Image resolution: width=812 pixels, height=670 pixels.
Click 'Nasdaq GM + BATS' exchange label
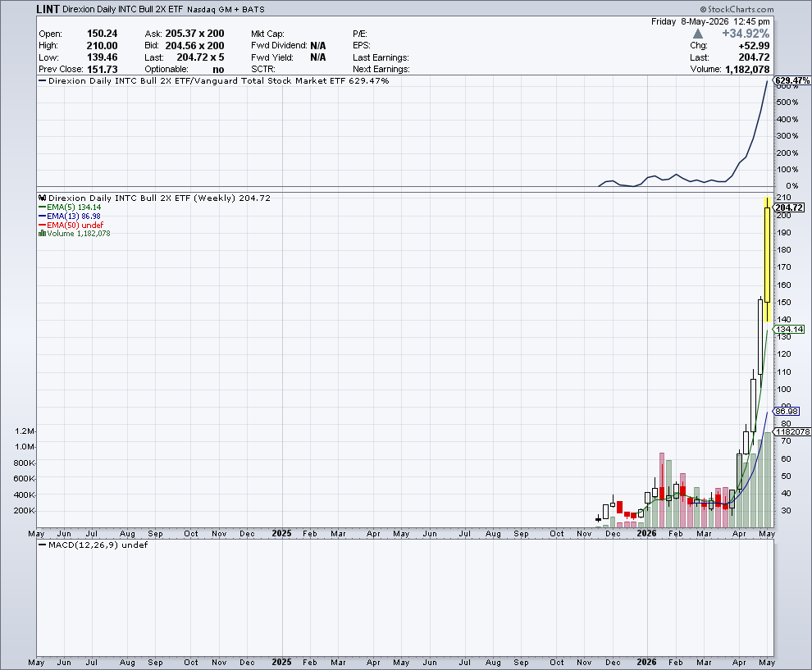[226, 10]
